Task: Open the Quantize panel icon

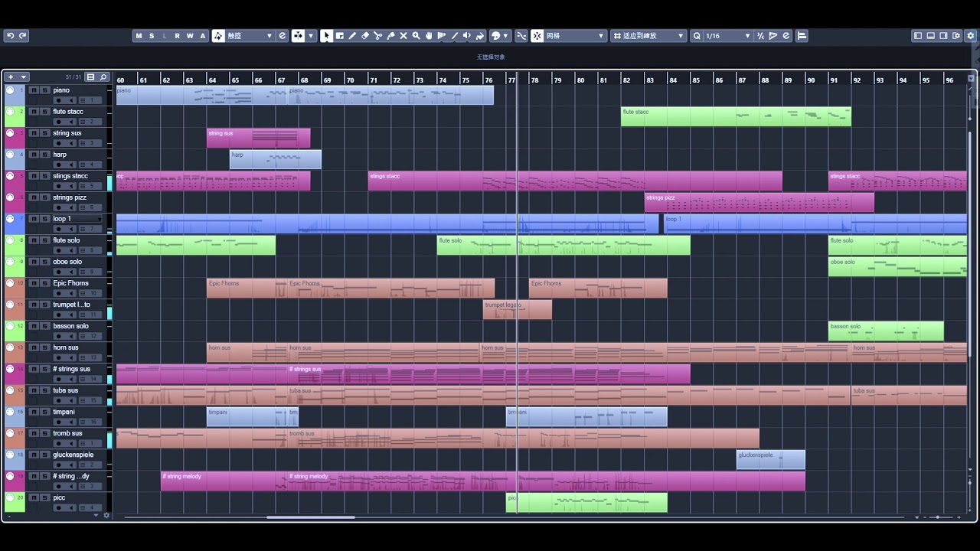Action: pyautogui.click(x=786, y=36)
